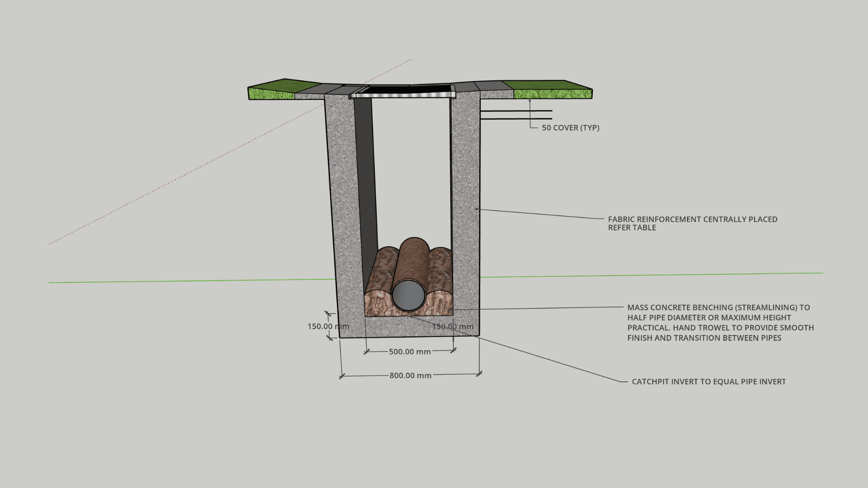The height and width of the screenshot is (488, 868).
Task: Click the '50 COVER (TYP)' annotation
Action: pos(571,128)
